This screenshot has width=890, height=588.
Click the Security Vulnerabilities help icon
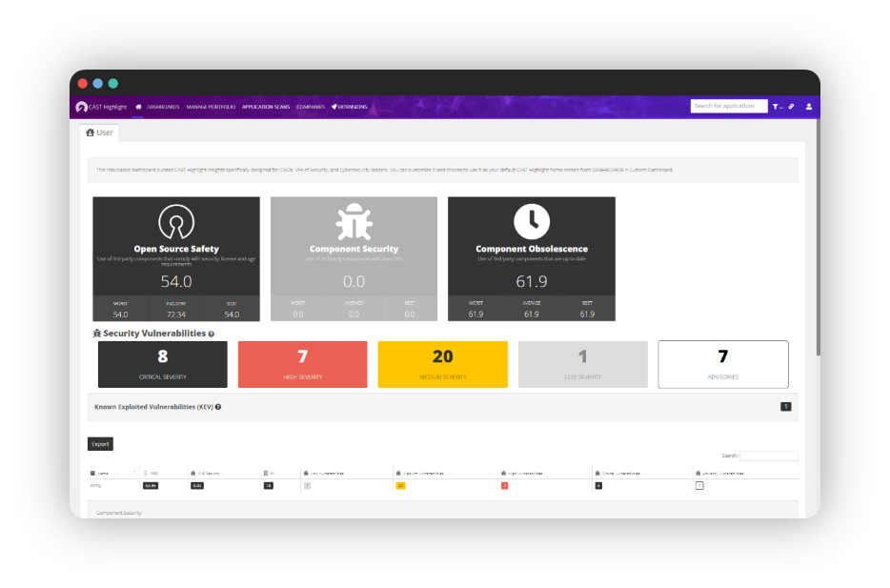pyautogui.click(x=211, y=335)
